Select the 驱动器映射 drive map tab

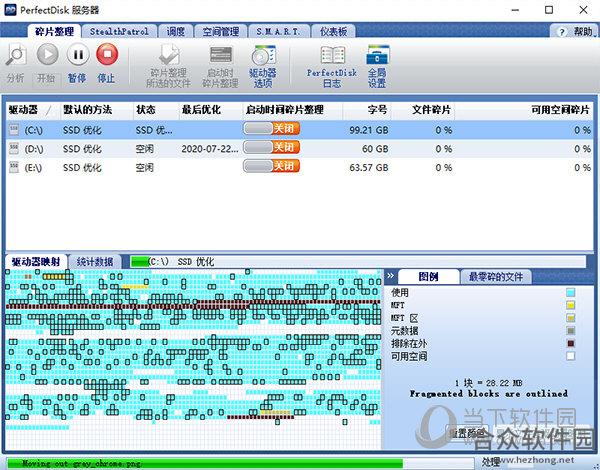tap(36, 262)
